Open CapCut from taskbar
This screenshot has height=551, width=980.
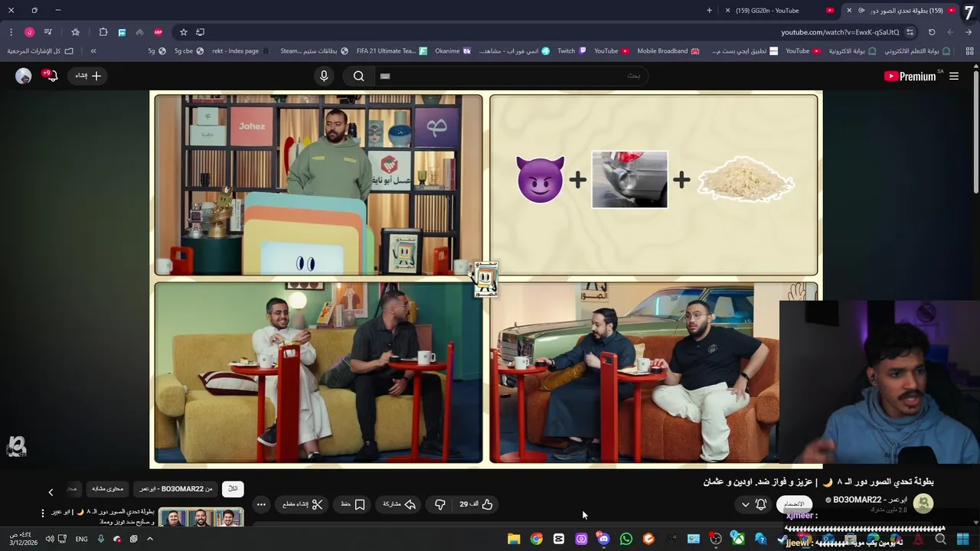click(x=559, y=539)
